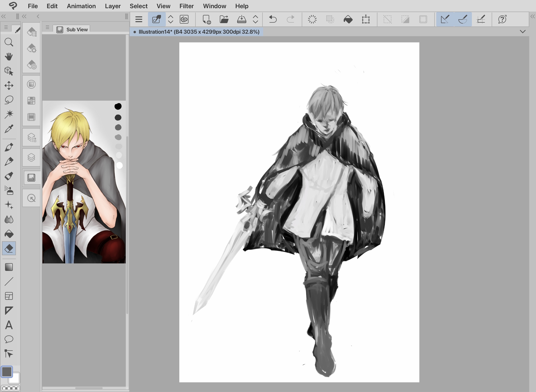
Task: Open the Animation menu
Action: coord(81,6)
